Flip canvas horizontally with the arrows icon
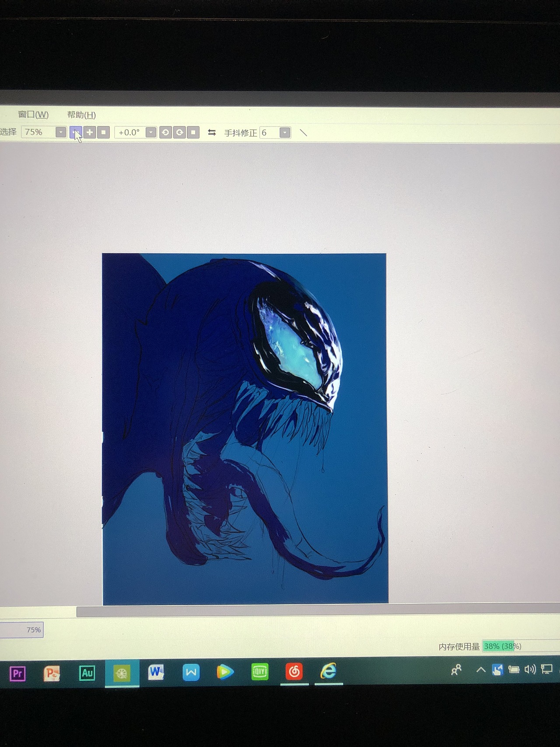 [x=212, y=132]
